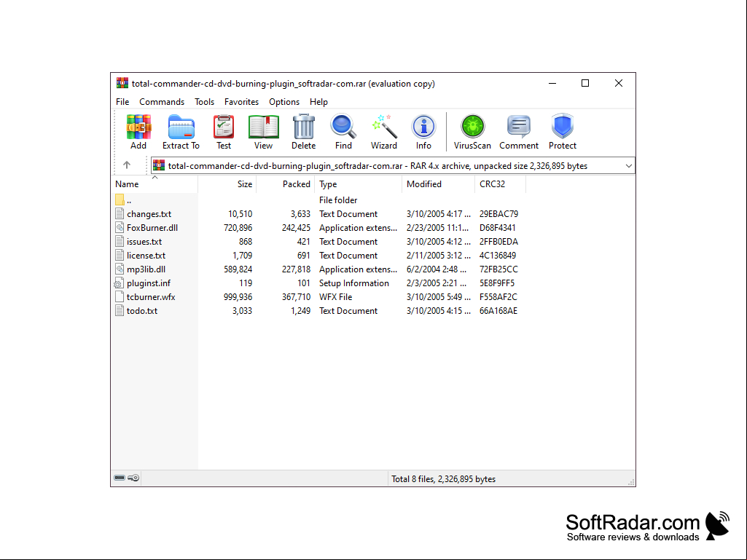Viewport: 747px width, 560px height.
Task: Click the pluginst.inf gear icon
Action: 119,283
